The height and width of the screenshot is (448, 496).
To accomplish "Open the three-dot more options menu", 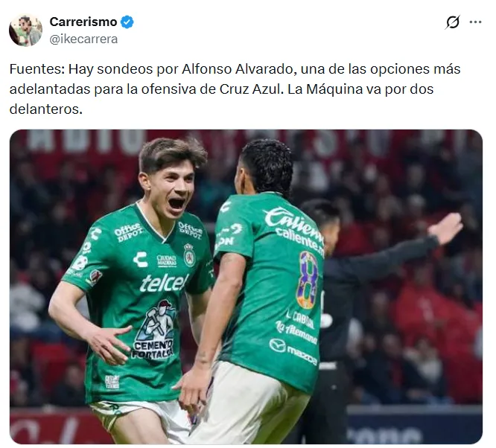I will coord(475,22).
